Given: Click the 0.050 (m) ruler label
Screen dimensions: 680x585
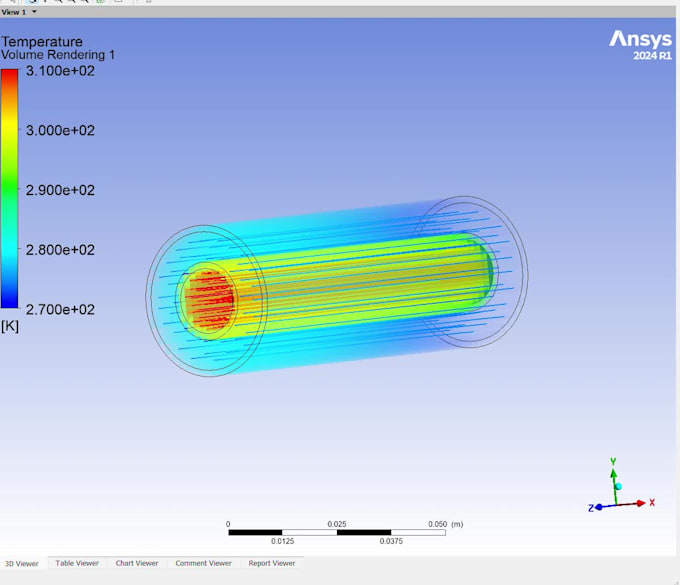Looking at the screenshot, I should point(445,524).
